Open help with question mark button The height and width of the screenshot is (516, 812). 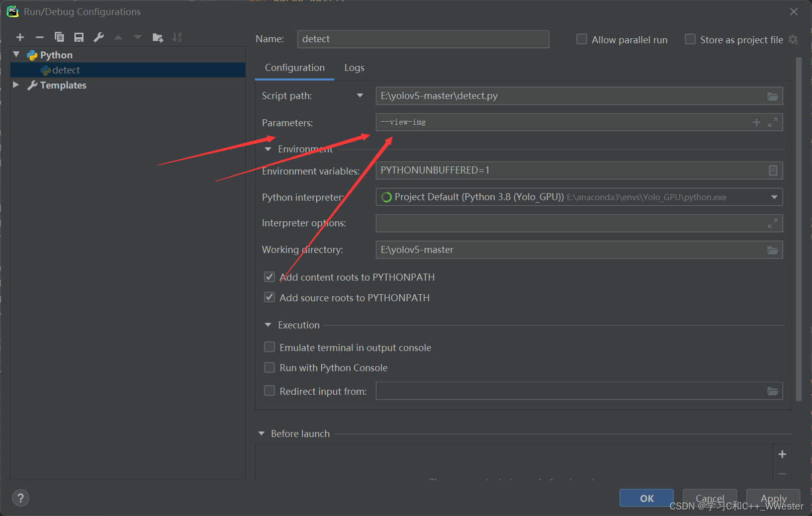click(x=21, y=498)
